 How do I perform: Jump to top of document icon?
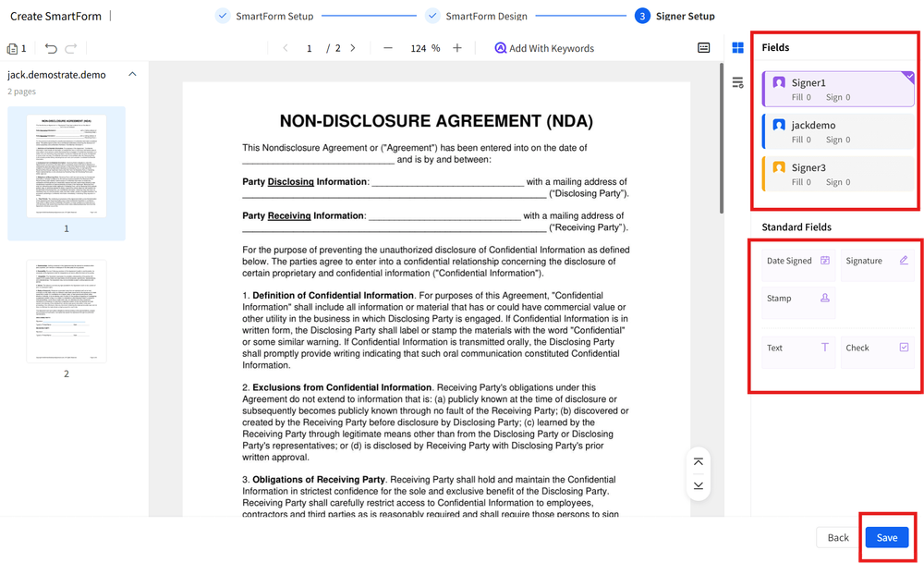pos(699,462)
